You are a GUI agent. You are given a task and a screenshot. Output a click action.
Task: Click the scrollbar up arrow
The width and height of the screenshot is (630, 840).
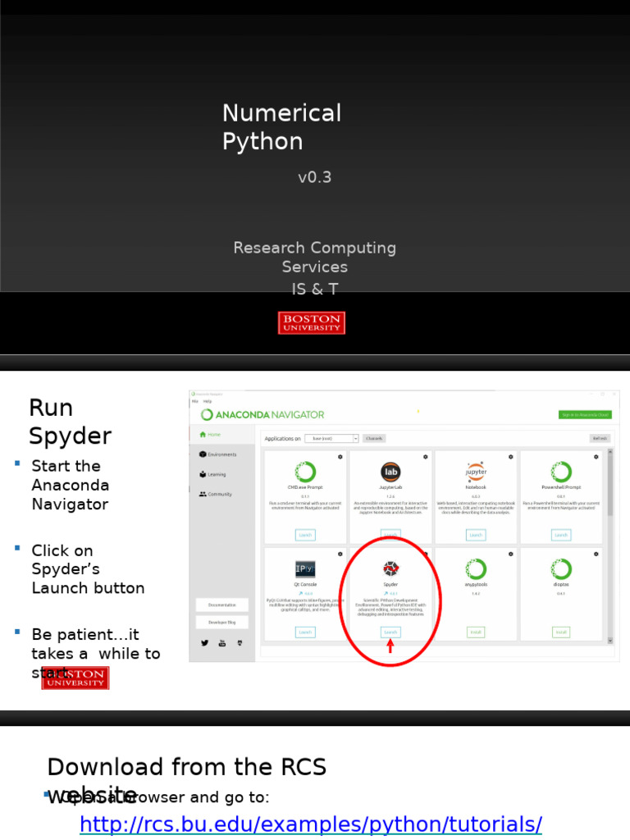click(609, 452)
